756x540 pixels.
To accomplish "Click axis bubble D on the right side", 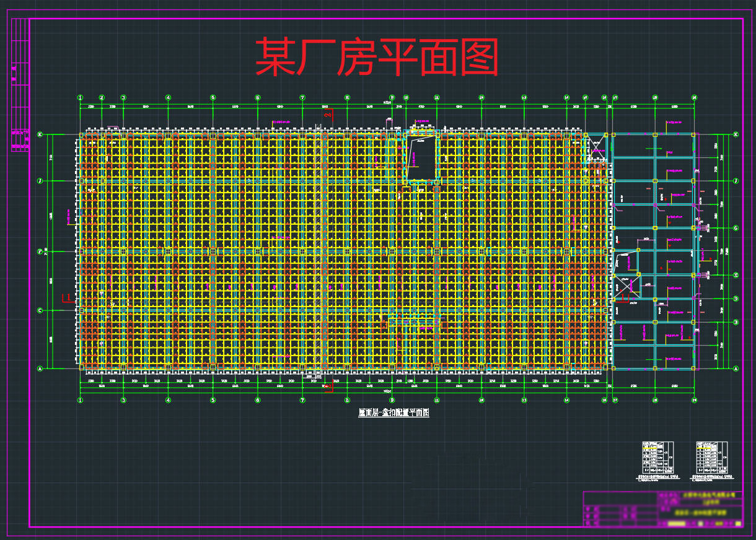I will click(x=736, y=298).
